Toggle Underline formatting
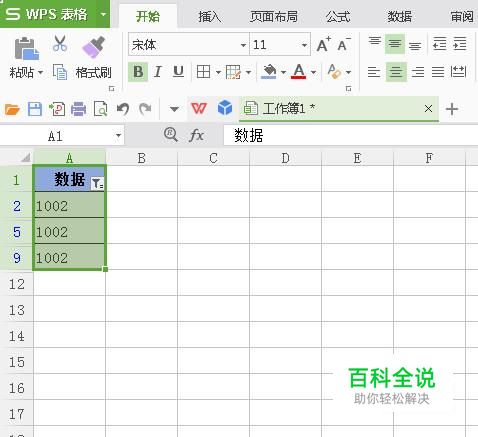The image size is (478, 437). click(178, 72)
